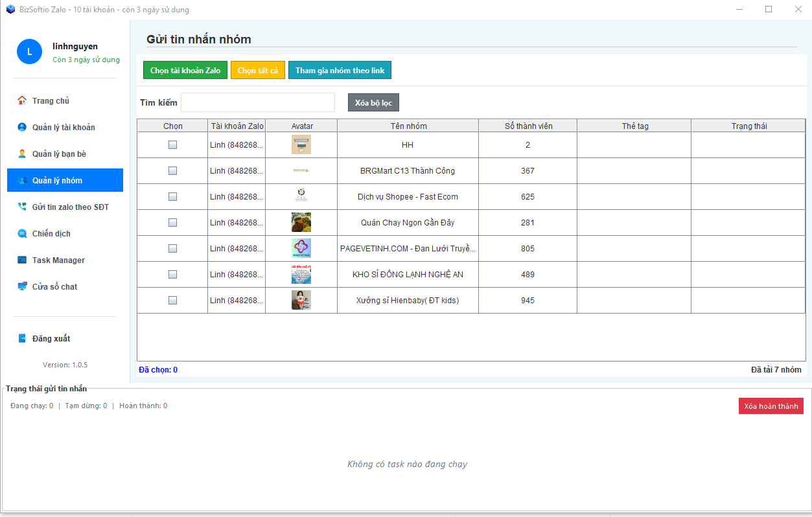The width and height of the screenshot is (812, 517).
Task: Select checkbox for Quán Chay Ngon Gần Đây
Action: pyautogui.click(x=172, y=223)
